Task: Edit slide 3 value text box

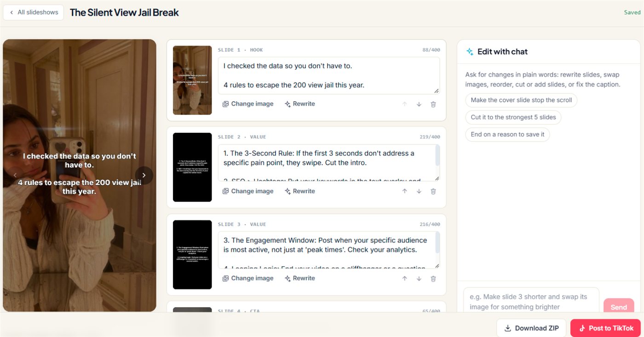Action: (329, 250)
